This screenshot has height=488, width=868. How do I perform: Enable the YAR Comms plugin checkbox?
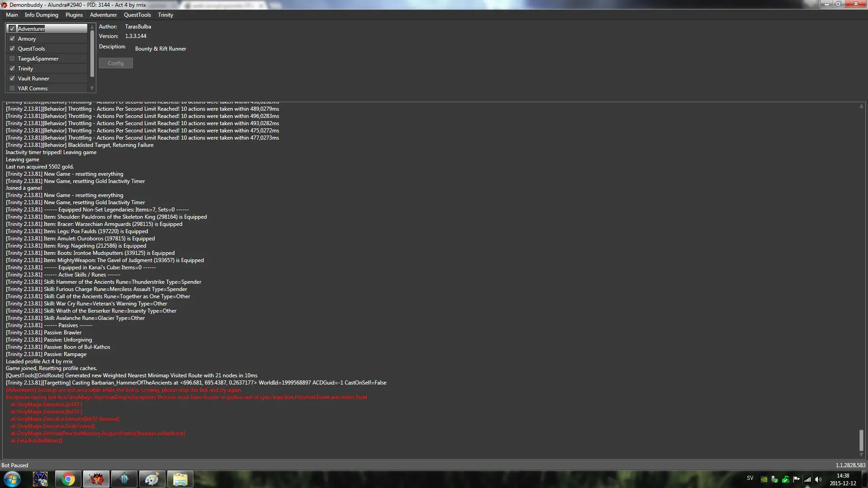12,88
